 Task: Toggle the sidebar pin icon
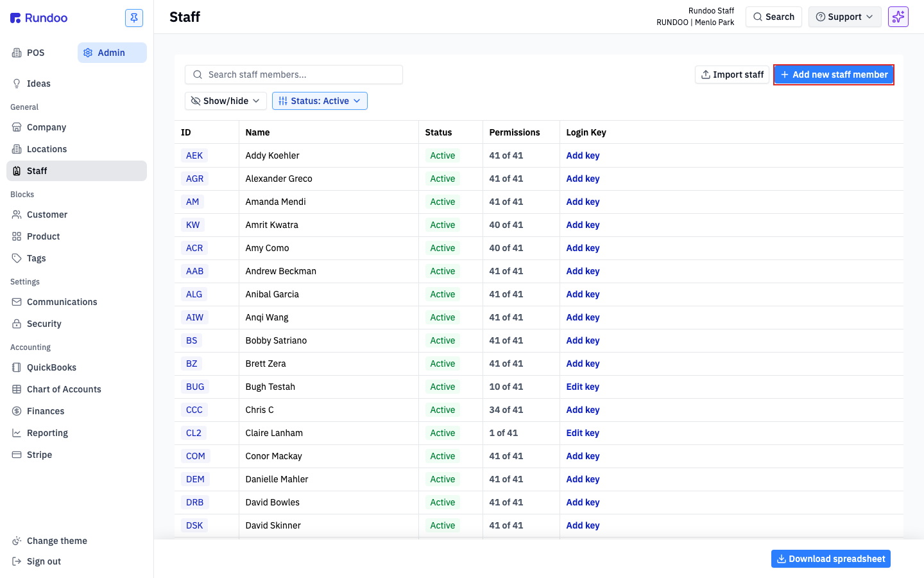(134, 18)
